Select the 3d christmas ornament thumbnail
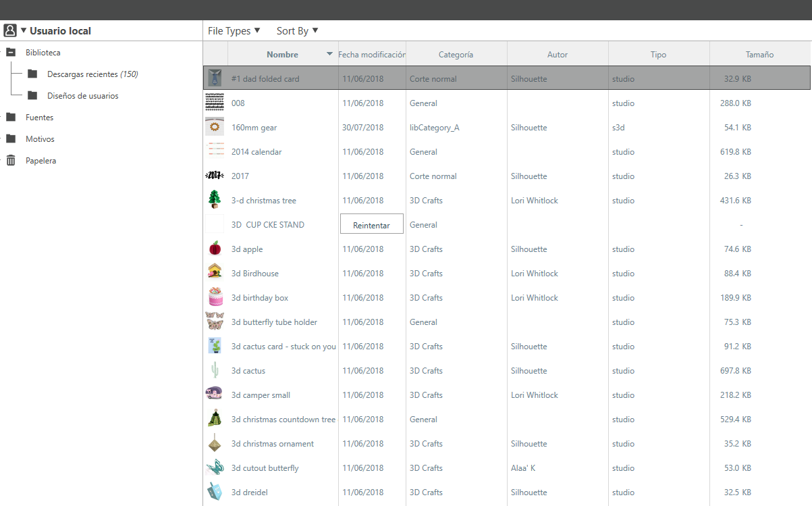 (x=215, y=443)
